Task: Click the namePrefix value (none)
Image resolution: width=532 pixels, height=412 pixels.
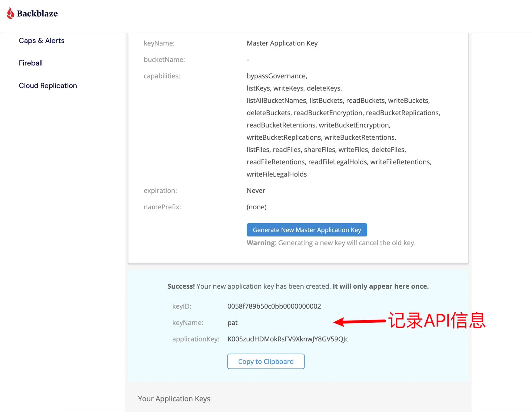Action: tap(257, 207)
